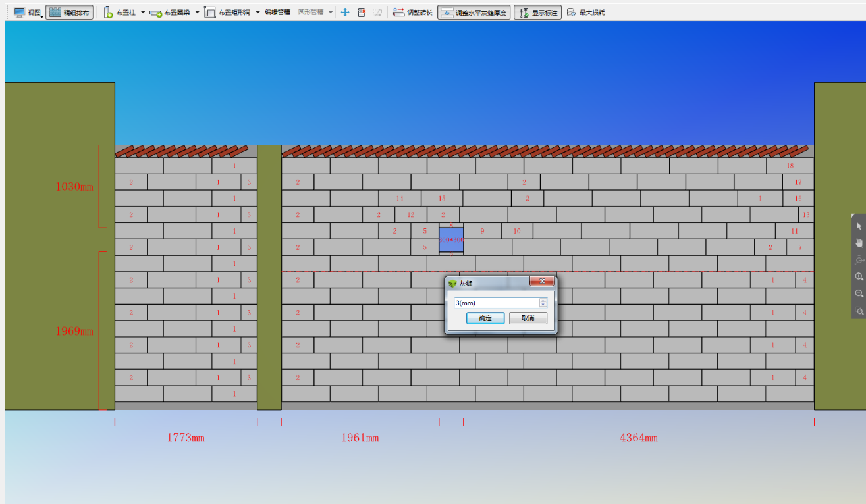866x504 pixels.
Task: Increase the 灰缝 value with up arrow
Action: tap(543, 301)
